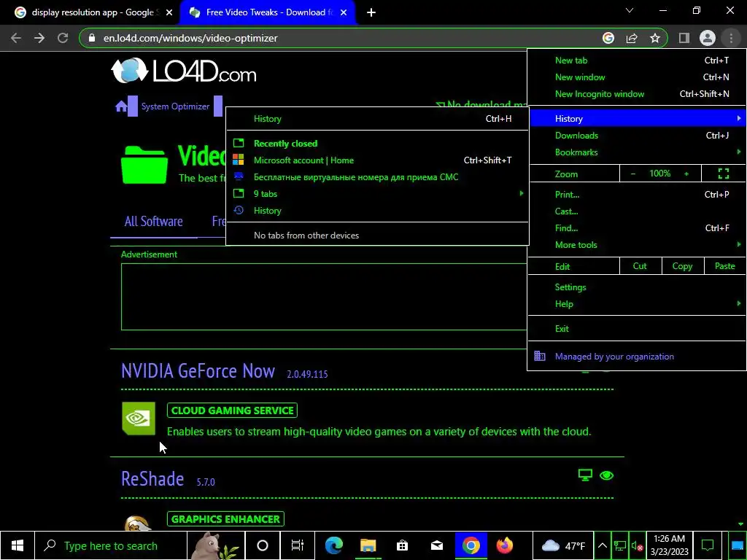The height and width of the screenshot is (560, 747).
Task: Expand the Bookmarks submenu
Action: click(636, 152)
